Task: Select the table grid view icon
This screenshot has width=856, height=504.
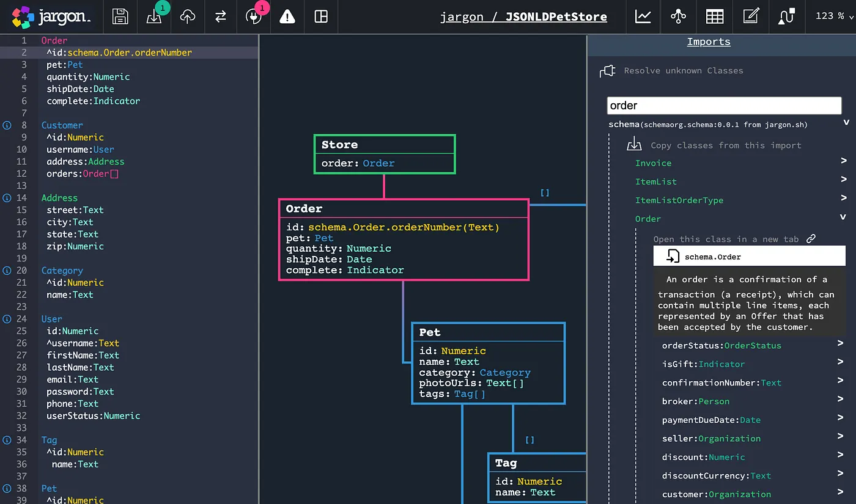Action: pos(714,16)
